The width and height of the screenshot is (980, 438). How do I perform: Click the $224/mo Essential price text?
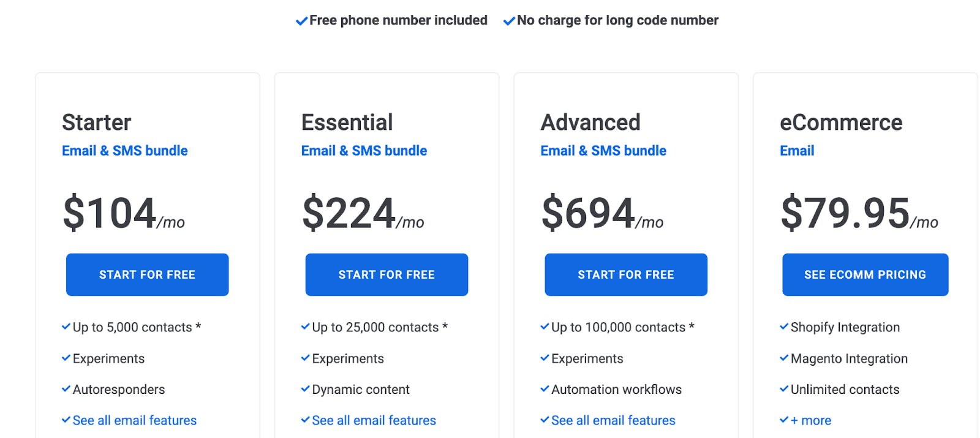pos(363,213)
